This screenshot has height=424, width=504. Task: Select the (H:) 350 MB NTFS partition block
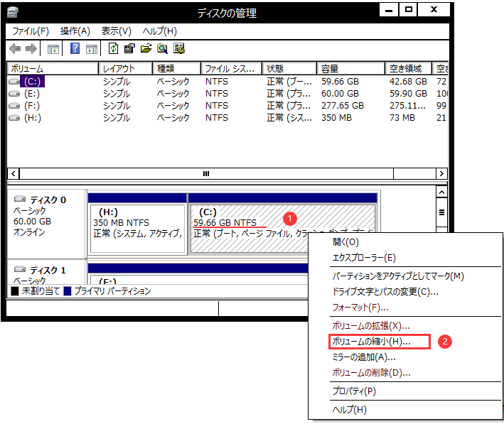[x=138, y=223]
